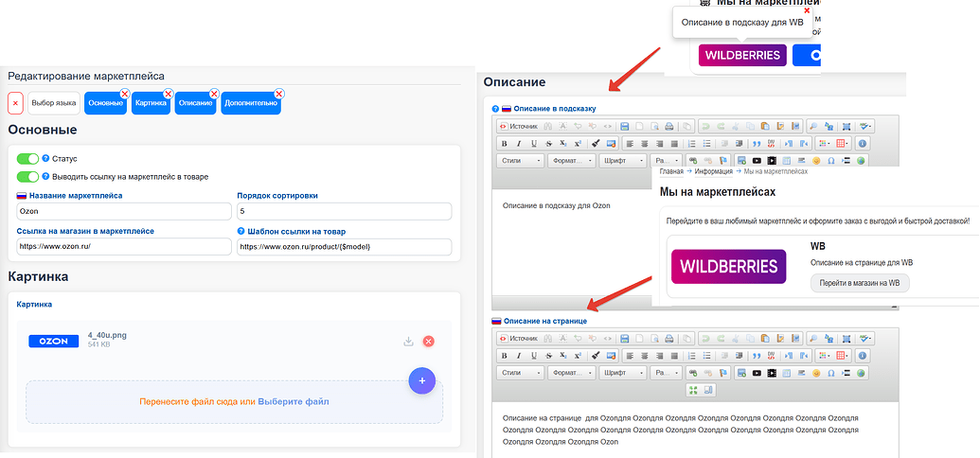Click Bold in the top description editor
Viewport: 980px width, 458px height.
(x=504, y=143)
